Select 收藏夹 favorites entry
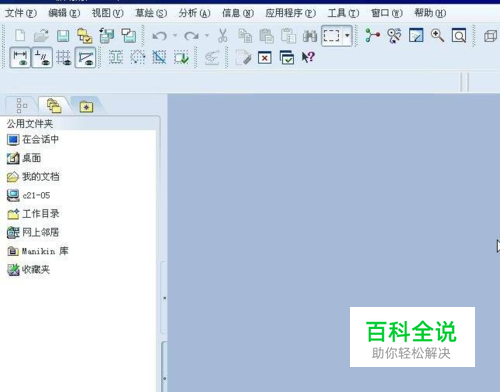The height and width of the screenshot is (392, 500). (x=28, y=270)
